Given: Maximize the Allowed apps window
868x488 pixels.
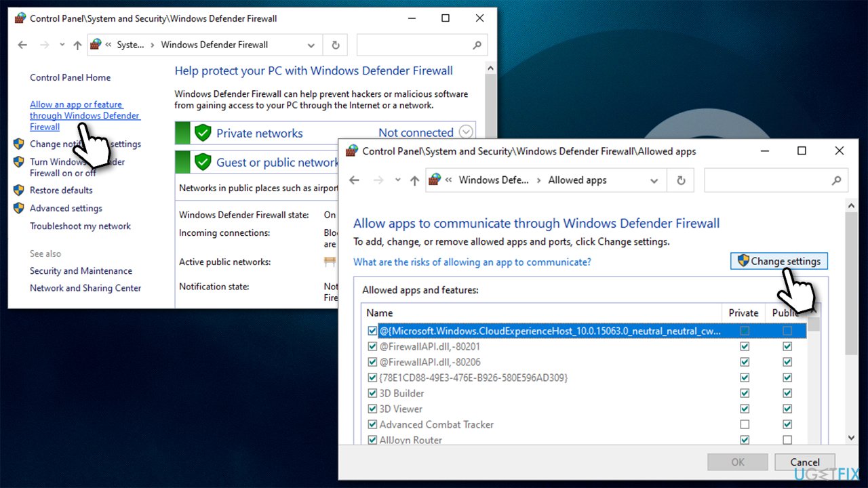Looking at the screenshot, I should click(802, 151).
